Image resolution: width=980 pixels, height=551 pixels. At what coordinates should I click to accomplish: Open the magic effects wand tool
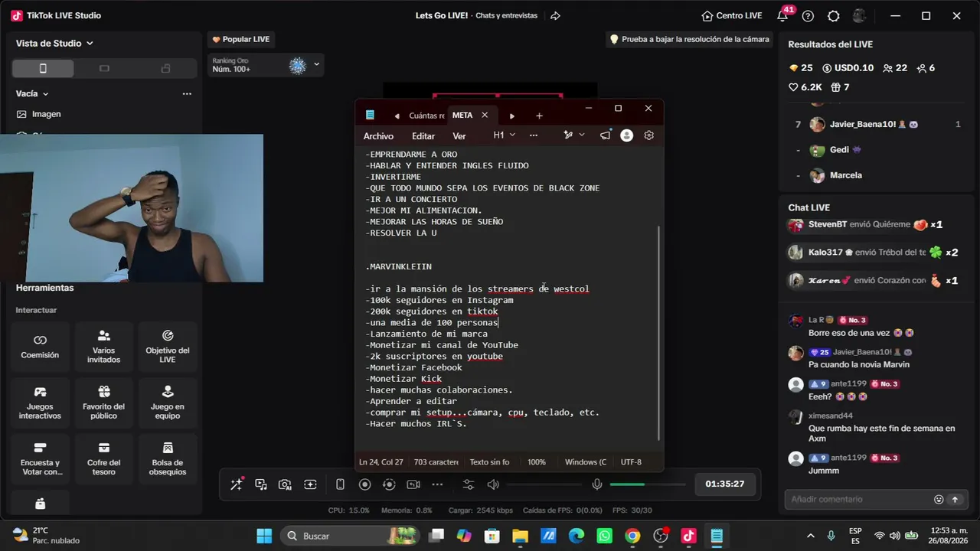(237, 484)
